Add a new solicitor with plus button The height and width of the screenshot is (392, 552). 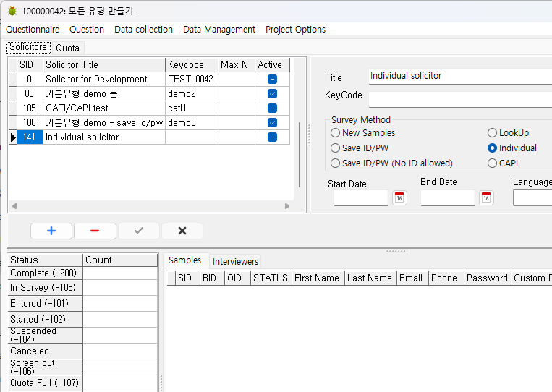tap(51, 231)
